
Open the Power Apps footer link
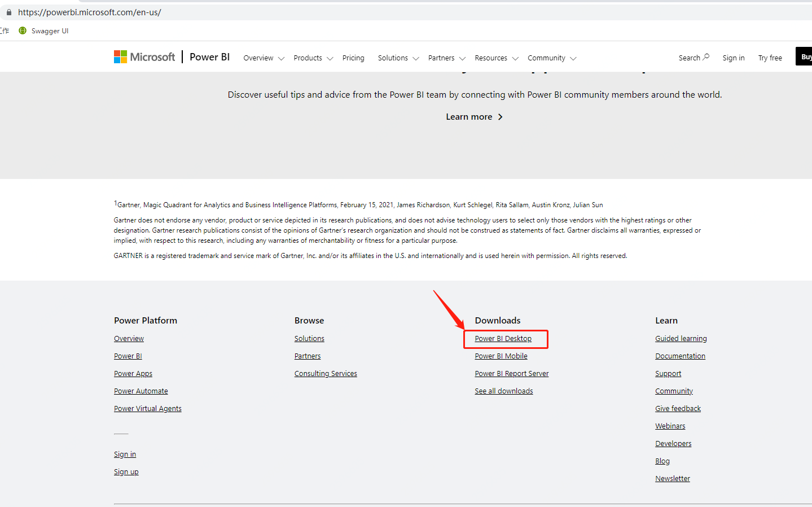133,374
